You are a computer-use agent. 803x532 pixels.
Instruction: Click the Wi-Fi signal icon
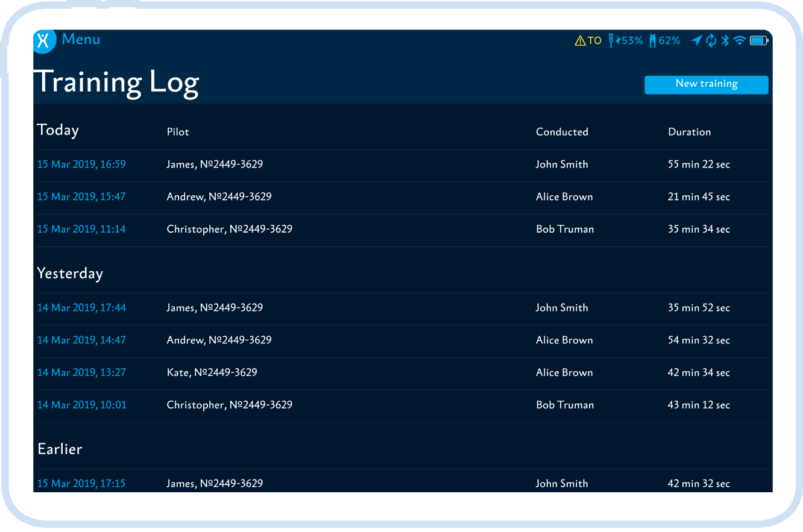click(739, 40)
